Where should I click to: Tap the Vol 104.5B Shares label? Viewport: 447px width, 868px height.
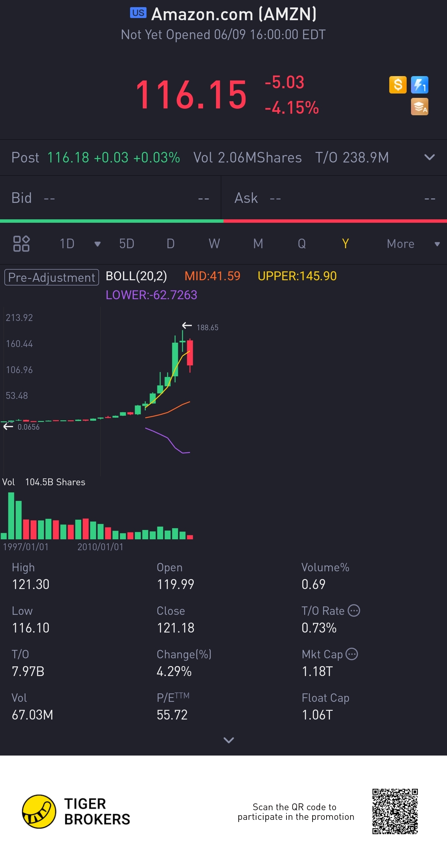[x=44, y=482]
